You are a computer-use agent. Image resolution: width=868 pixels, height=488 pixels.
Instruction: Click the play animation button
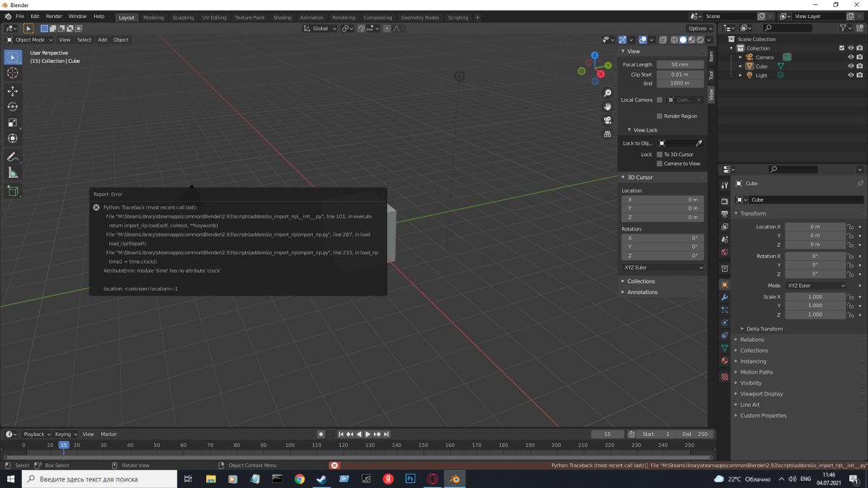(367, 434)
